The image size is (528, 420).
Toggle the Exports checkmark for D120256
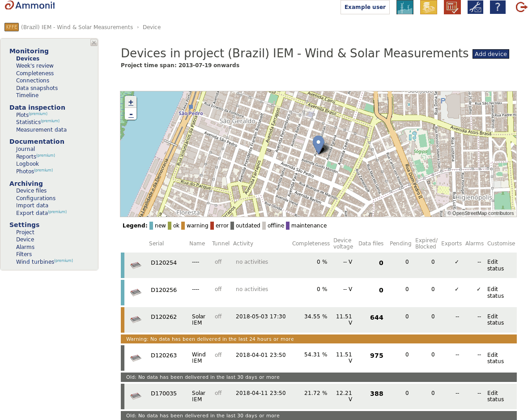[x=456, y=290]
